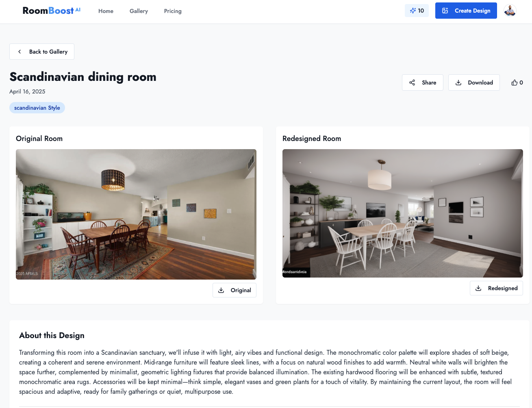Click Back to Gallery text
This screenshot has width=532, height=408.
pyautogui.click(x=48, y=52)
